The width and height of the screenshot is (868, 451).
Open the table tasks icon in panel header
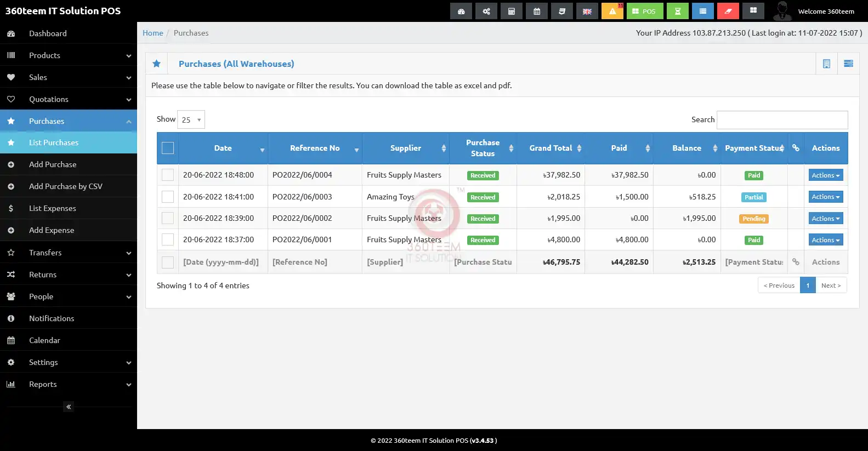click(848, 64)
